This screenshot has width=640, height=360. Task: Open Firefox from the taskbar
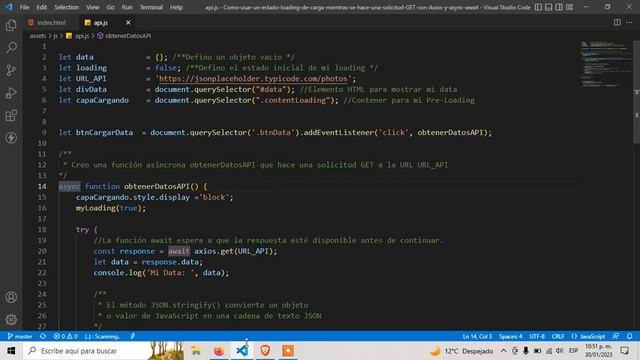219,351
